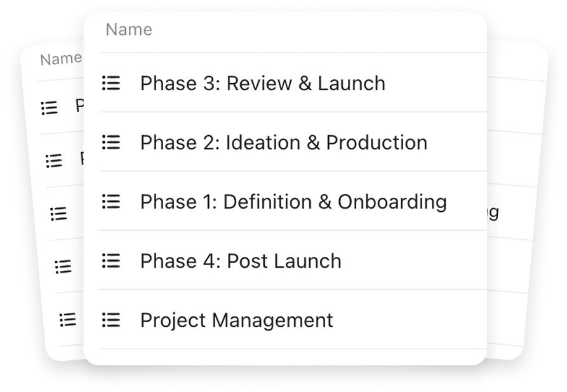Viewport: 567px width, 392px height.
Task: Open the Phase 4: Post Launch list
Action: click(241, 261)
